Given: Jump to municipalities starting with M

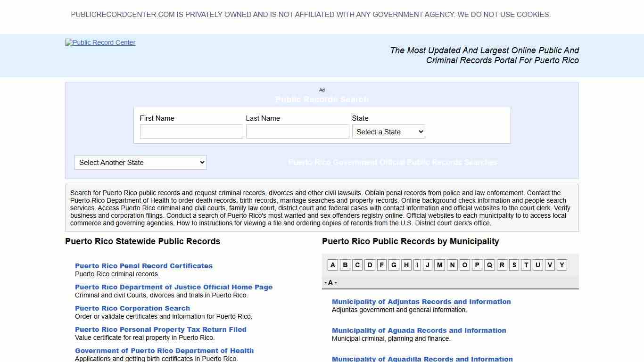Looking at the screenshot, I should (439, 265).
